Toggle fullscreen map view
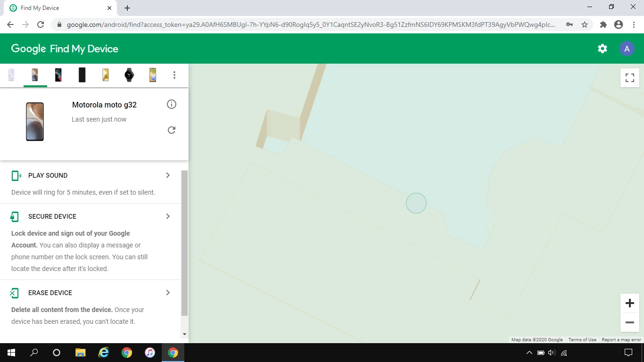Image resolution: width=644 pixels, height=362 pixels. tap(629, 78)
